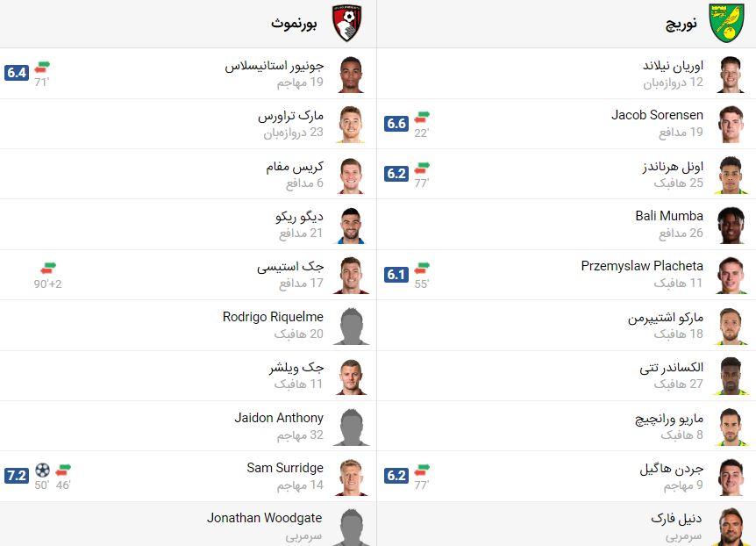Viewport: 756px width, 546px height.
Task: Click Przemyslaw Placheta's player photo
Action: [x=731, y=275]
